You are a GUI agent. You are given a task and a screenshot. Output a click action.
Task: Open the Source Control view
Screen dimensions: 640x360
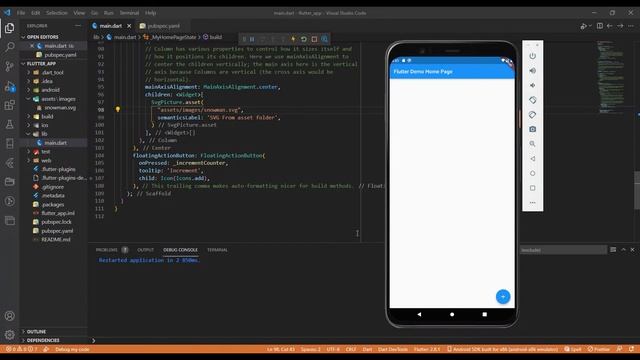[x=9, y=66]
